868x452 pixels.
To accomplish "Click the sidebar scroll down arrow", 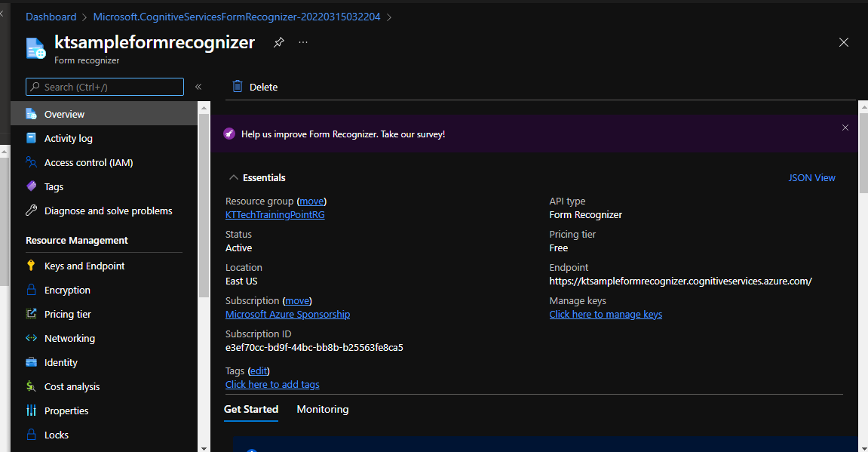I will (204, 447).
